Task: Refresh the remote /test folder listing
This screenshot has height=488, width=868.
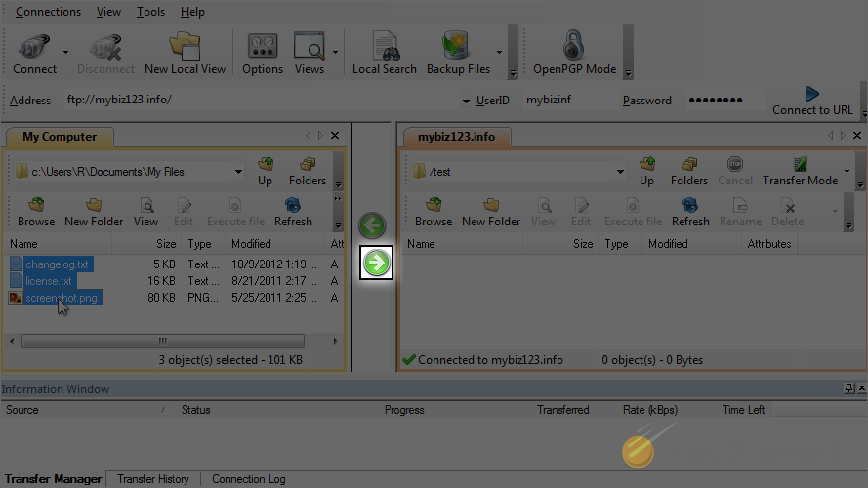Action: coord(690,211)
